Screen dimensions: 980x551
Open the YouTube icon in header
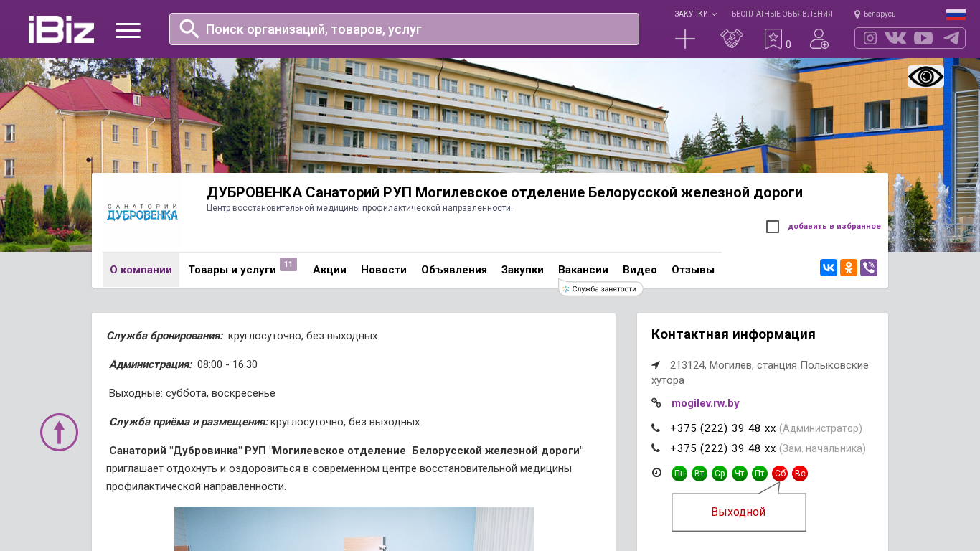click(x=923, y=38)
